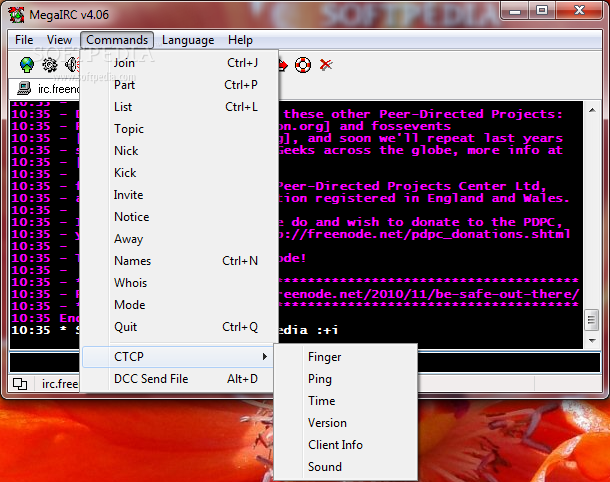Close the MegaIRC window

point(579,11)
